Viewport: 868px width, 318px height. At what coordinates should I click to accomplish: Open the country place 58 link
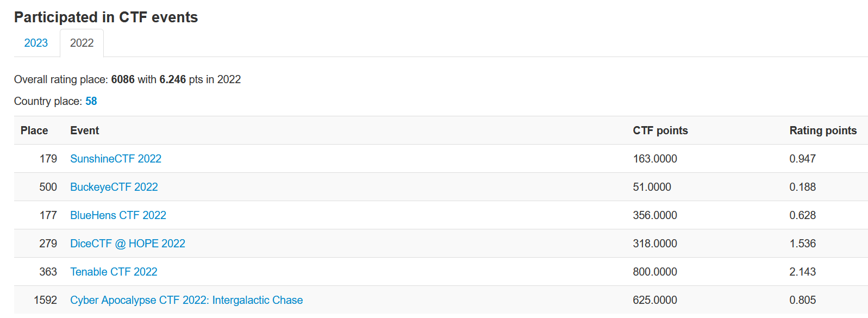pos(91,101)
